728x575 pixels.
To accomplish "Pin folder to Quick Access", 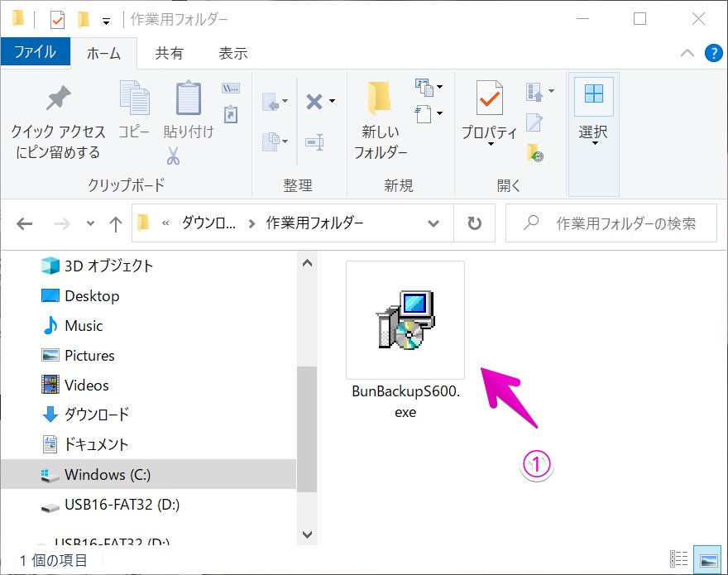I will [58, 122].
